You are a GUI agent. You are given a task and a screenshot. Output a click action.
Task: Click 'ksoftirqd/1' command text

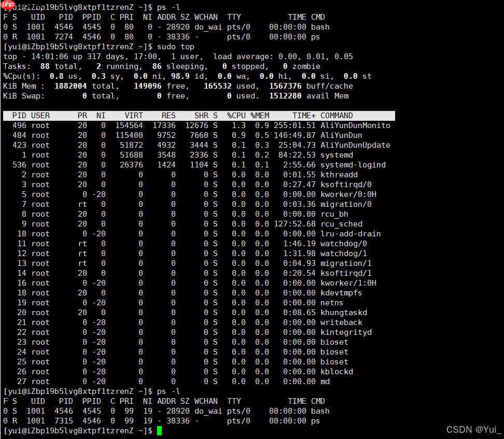[x=346, y=273]
